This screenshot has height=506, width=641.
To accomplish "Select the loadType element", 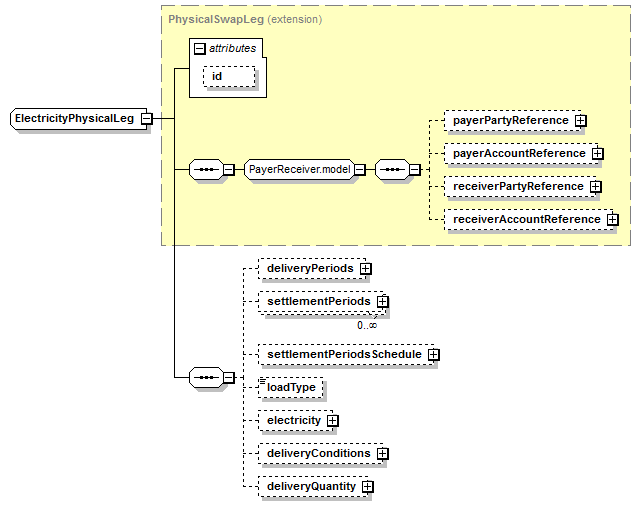I will click(291, 387).
